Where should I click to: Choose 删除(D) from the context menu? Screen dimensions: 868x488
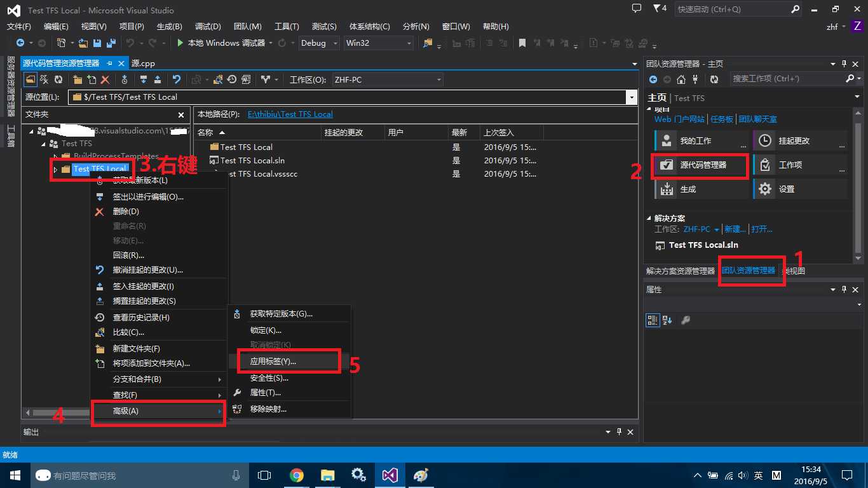tap(159, 212)
